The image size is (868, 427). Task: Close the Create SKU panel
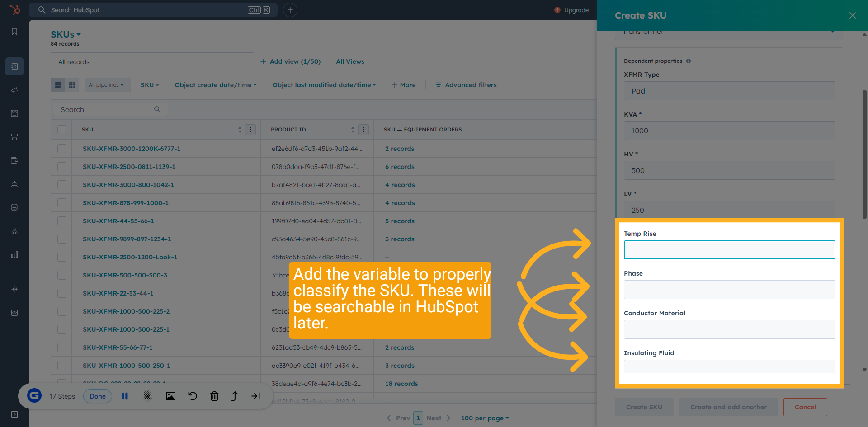click(x=853, y=15)
